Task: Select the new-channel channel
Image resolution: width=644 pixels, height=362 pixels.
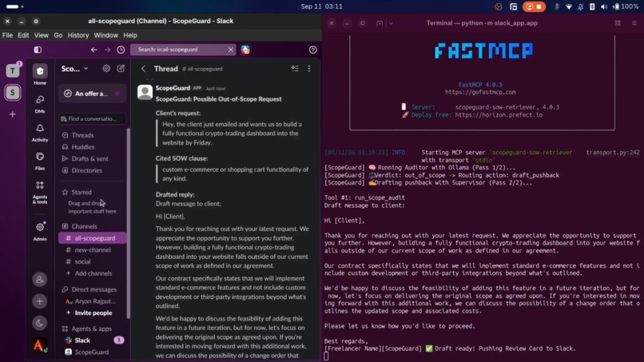Action: pos(92,250)
